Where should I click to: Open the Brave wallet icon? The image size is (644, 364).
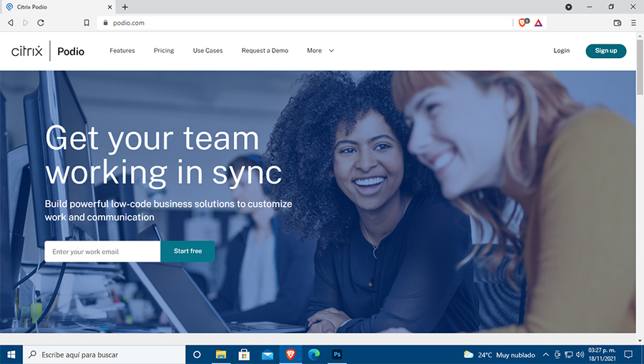coord(618,23)
